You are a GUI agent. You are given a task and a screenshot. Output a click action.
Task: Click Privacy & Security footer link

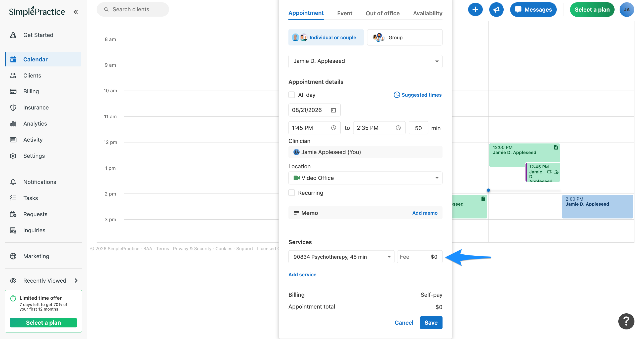[x=192, y=249]
